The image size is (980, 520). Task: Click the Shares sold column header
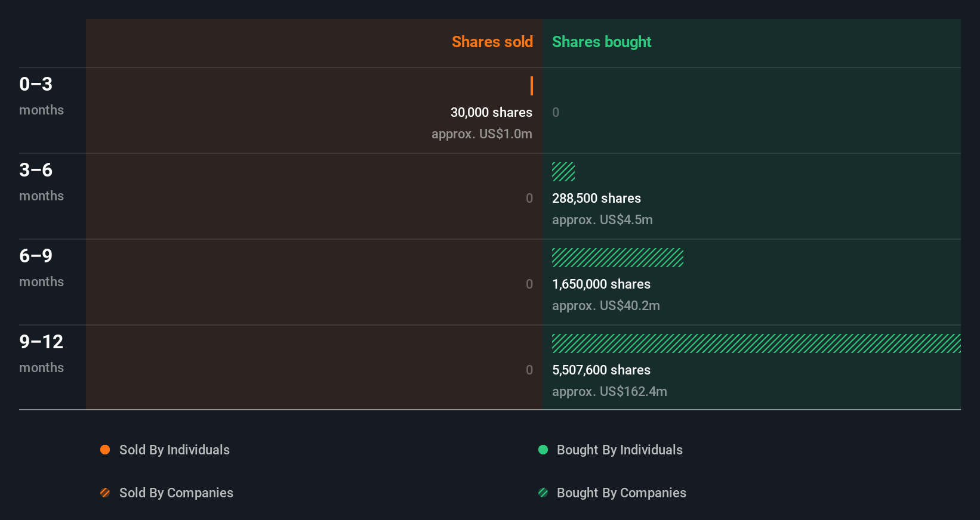[492, 42]
